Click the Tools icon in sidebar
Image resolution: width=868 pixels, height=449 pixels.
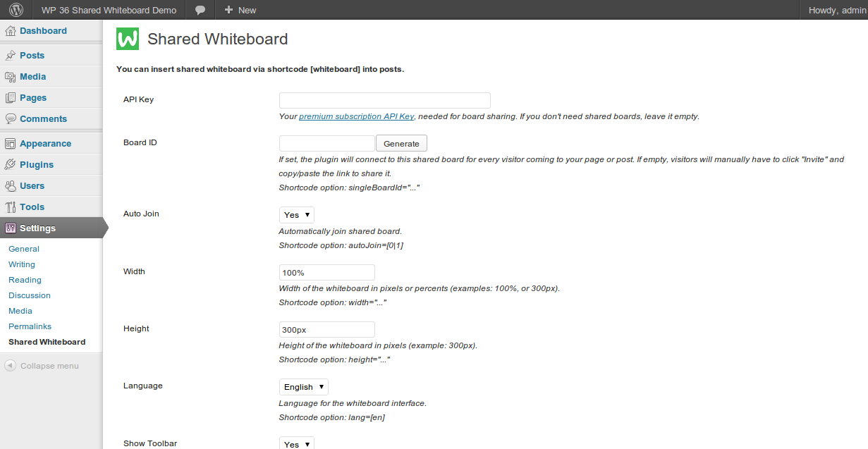(x=11, y=207)
